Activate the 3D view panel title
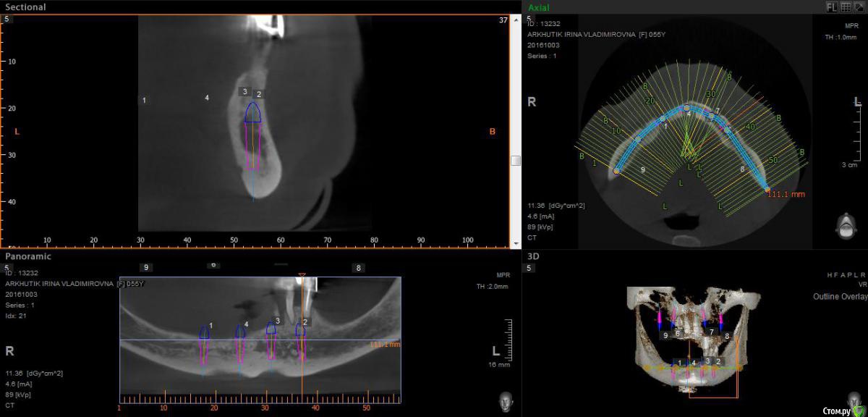This screenshot has height=417, width=868. 534,256
